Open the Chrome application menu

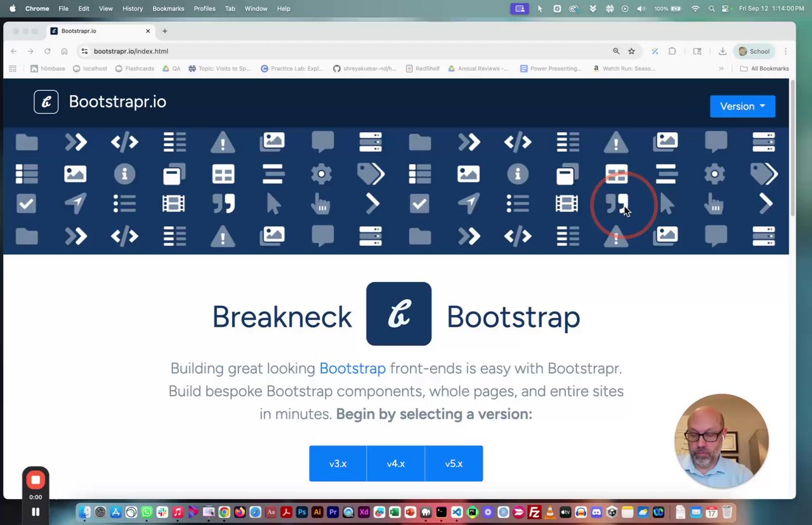click(37, 8)
